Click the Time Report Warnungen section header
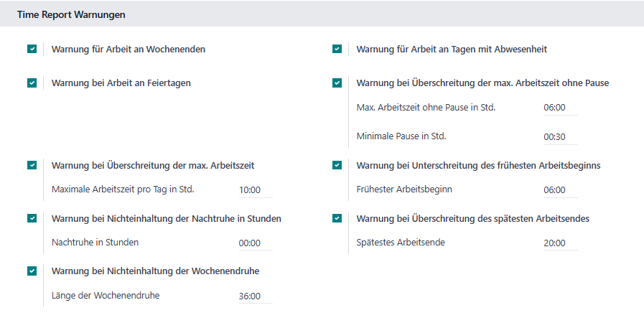This screenshot has height=323, width=644. pos(71,15)
